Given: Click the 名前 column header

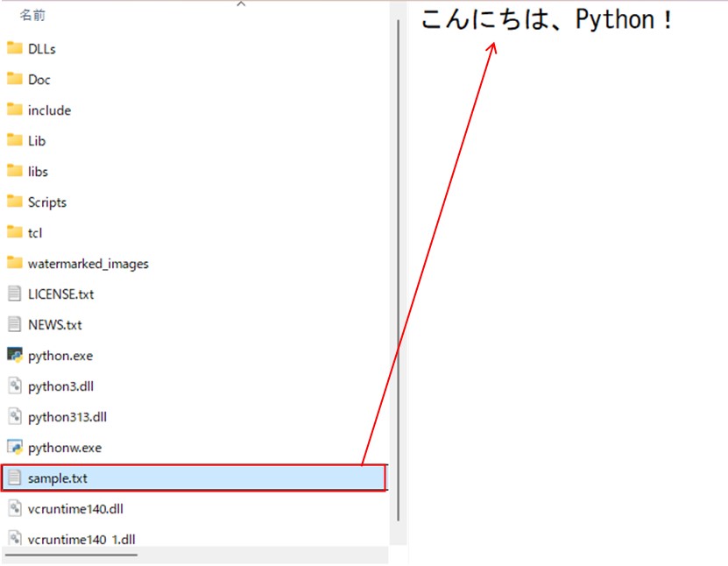Looking at the screenshot, I should (x=32, y=16).
